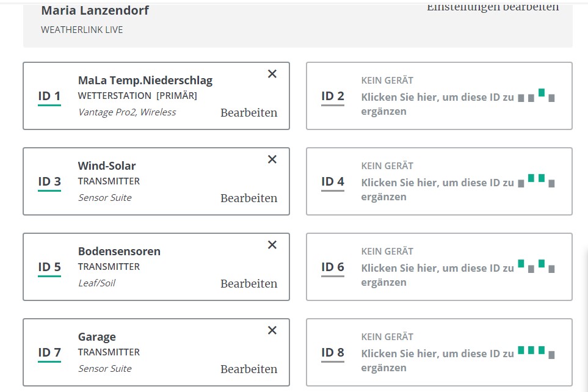Click the signal strength bars for ID 2
588x392 pixels.
click(537, 96)
